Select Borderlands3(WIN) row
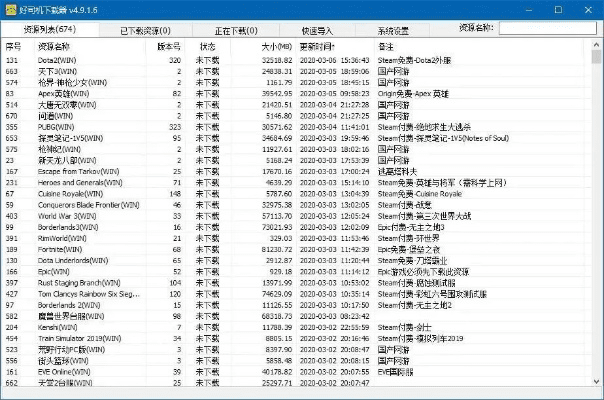The height and width of the screenshot is (400, 604). tap(297, 227)
